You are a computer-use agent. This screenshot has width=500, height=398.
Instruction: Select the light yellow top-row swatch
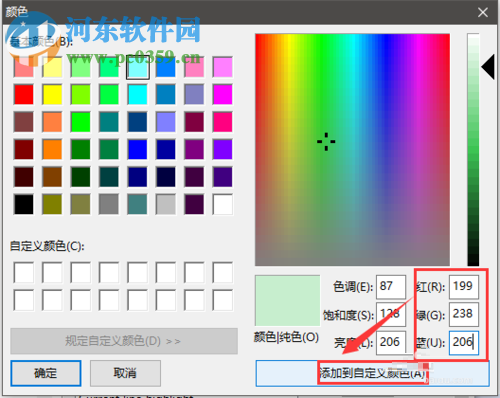52,67
